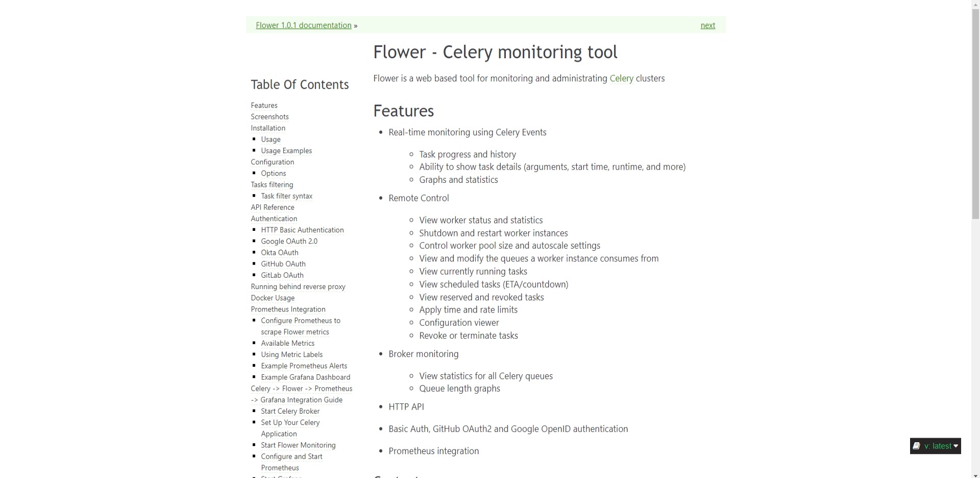Open Running behind reverse proxy
This screenshot has height=478, width=980.
coord(298,287)
